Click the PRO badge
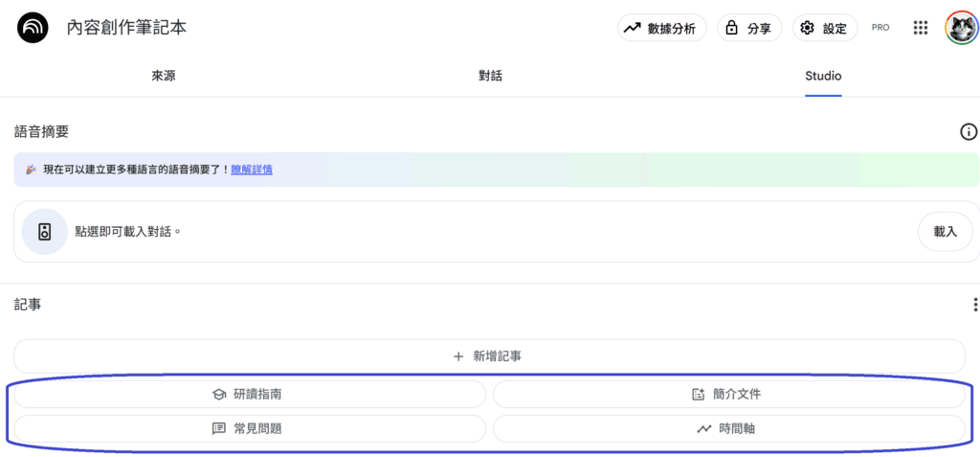Image resolution: width=980 pixels, height=457 pixels. click(880, 28)
